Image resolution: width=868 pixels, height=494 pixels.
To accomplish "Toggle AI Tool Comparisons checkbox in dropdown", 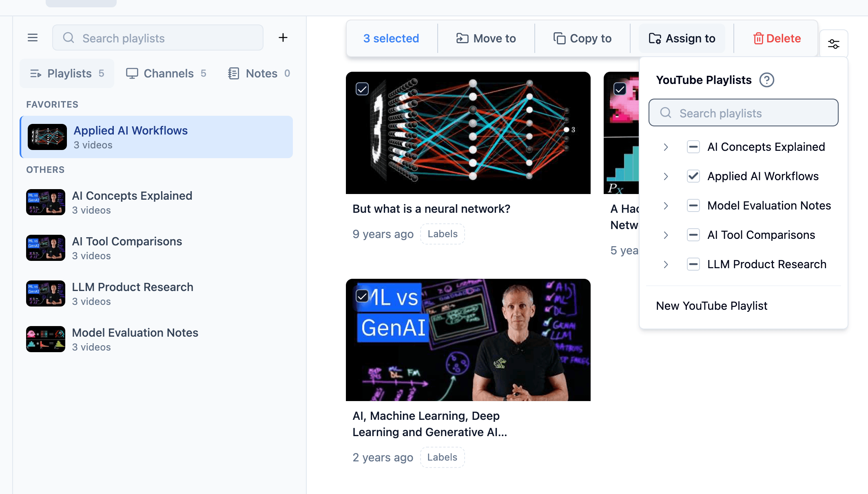I will point(693,235).
